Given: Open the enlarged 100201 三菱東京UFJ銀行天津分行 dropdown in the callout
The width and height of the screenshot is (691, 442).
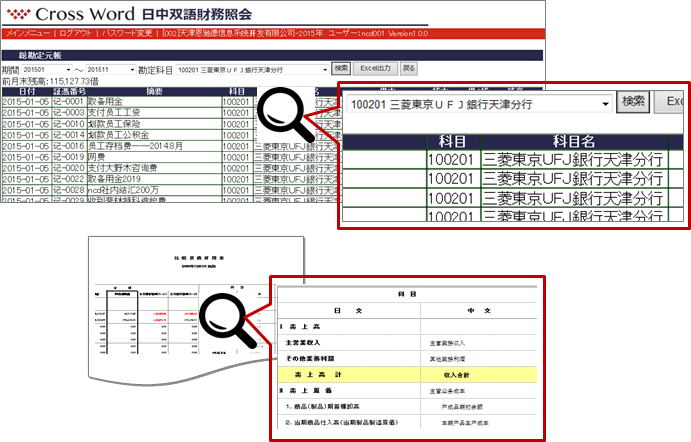Looking at the screenshot, I should click(479, 104).
